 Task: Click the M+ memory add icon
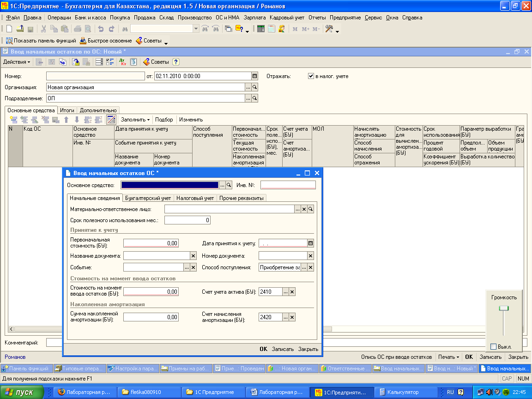click(305, 29)
